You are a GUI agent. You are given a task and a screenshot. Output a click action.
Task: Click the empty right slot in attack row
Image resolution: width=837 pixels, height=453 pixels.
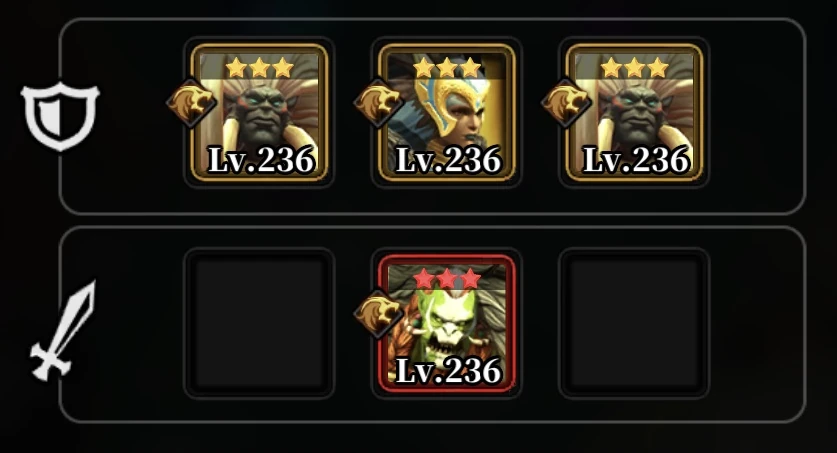coord(634,323)
